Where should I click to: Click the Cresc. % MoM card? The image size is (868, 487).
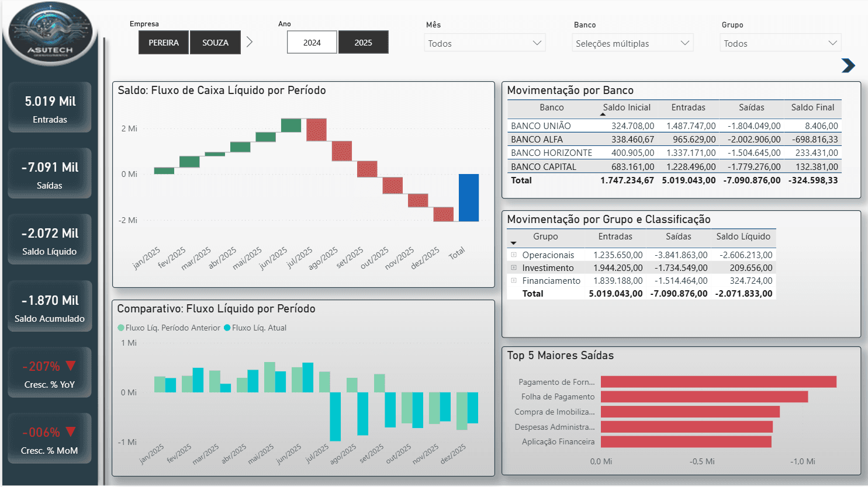50,439
